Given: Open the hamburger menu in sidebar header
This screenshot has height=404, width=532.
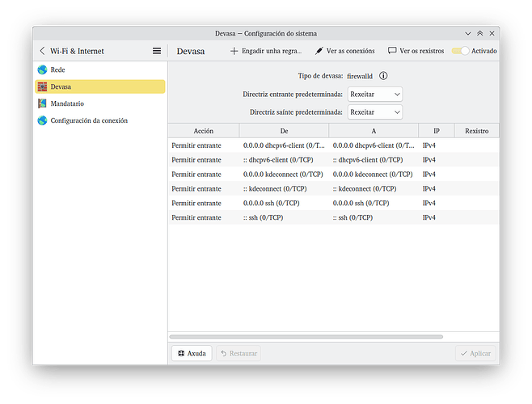Looking at the screenshot, I should (157, 51).
